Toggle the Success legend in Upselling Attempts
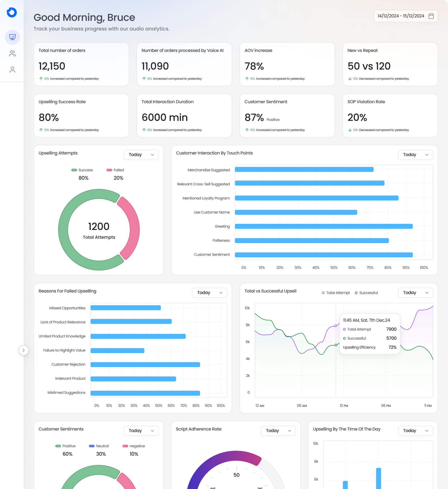 pos(82,170)
